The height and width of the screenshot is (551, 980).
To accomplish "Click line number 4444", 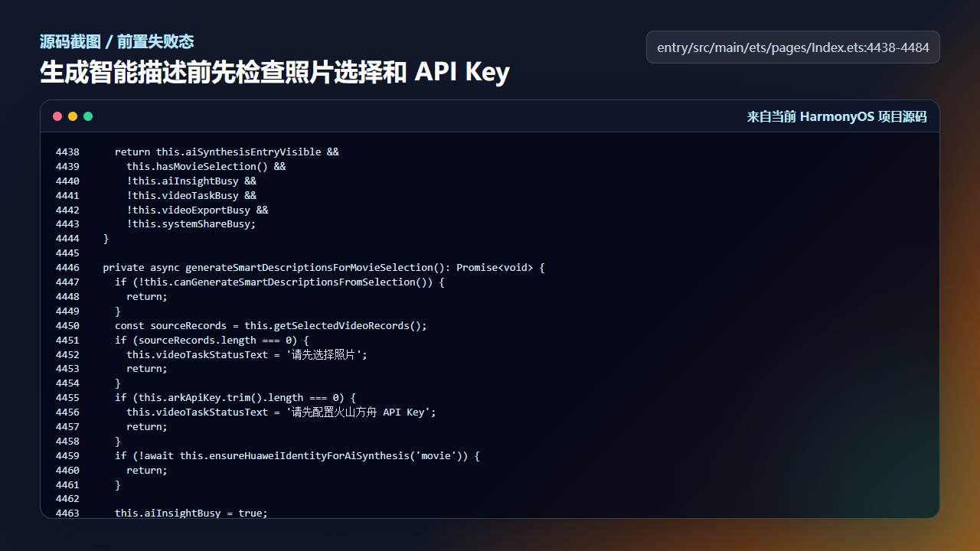I will (x=67, y=239).
